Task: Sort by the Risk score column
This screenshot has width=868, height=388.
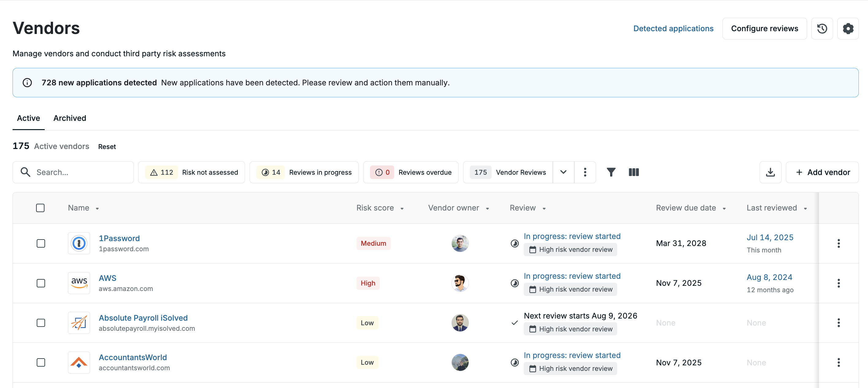Action: (x=380, y=208)
